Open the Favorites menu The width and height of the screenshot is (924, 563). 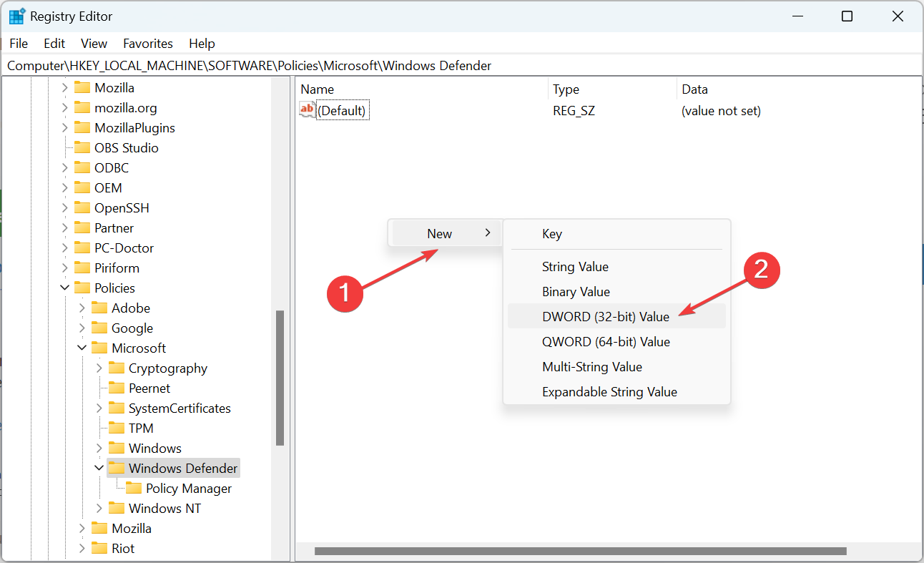[148, 44]
